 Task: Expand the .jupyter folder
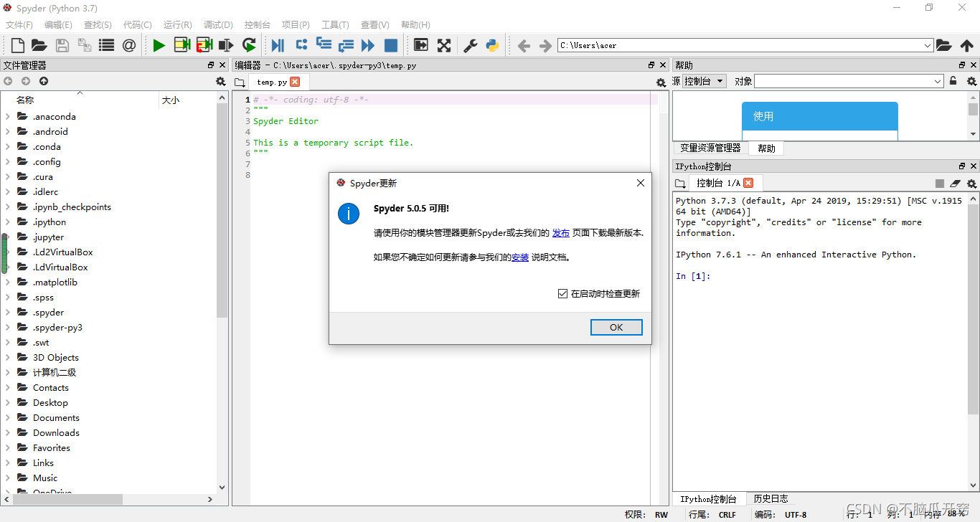pos(8,237)
